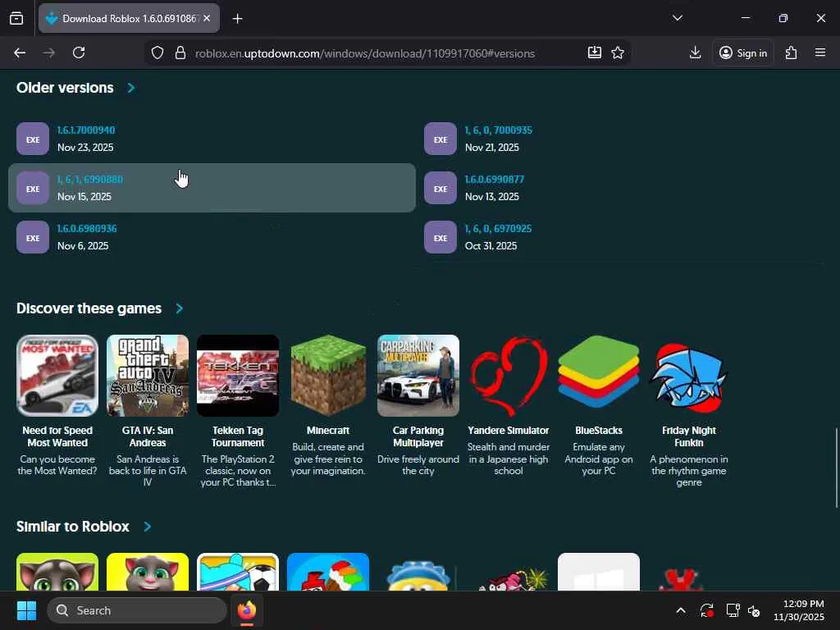Click the Similar to Roblox heading
The image size is (840, 630).
(73, 527)
